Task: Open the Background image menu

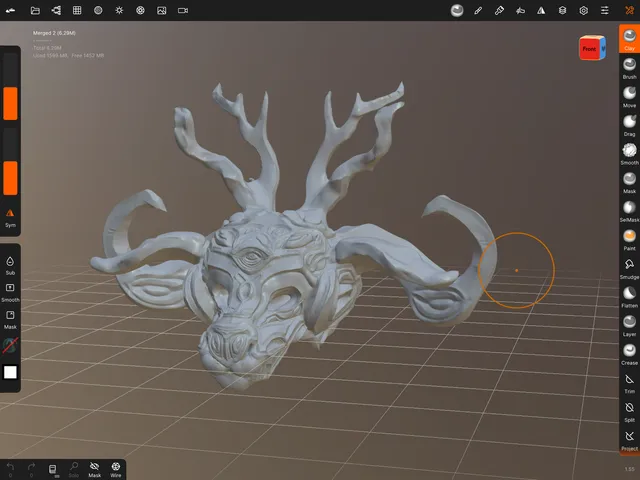Action: (x=162, y=11)
